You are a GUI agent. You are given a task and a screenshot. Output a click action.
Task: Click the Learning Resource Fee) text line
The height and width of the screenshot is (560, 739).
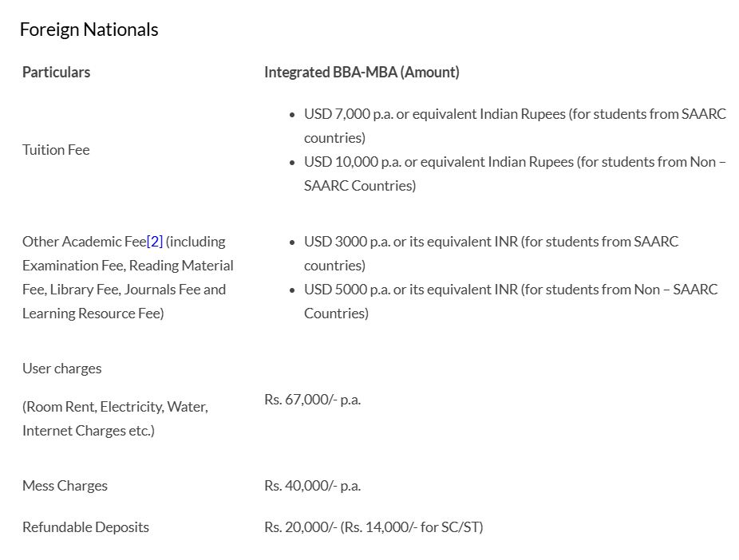(93, 314)
